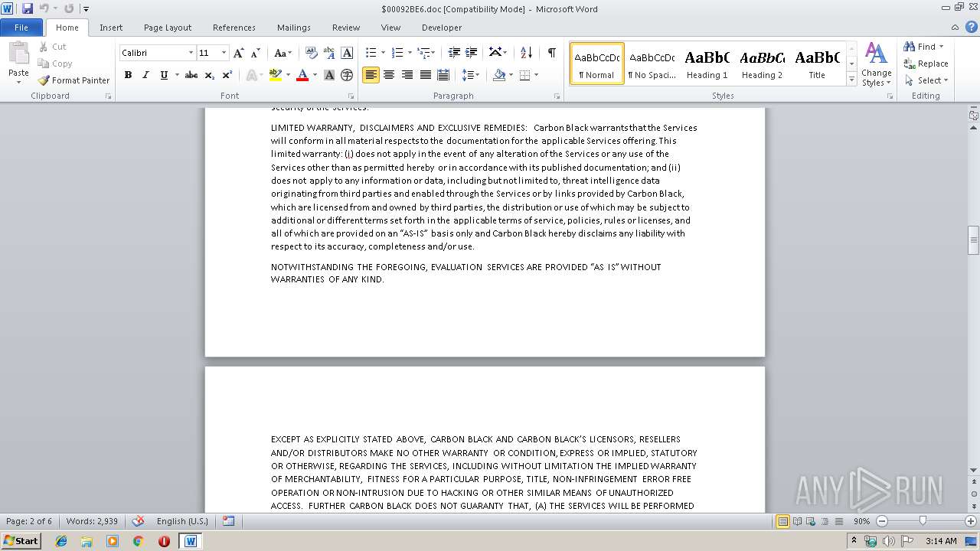Viewport: 980px width, 551px height.
Task: Switch to Full Screen Reading view
Action: (x=797, y=521)
